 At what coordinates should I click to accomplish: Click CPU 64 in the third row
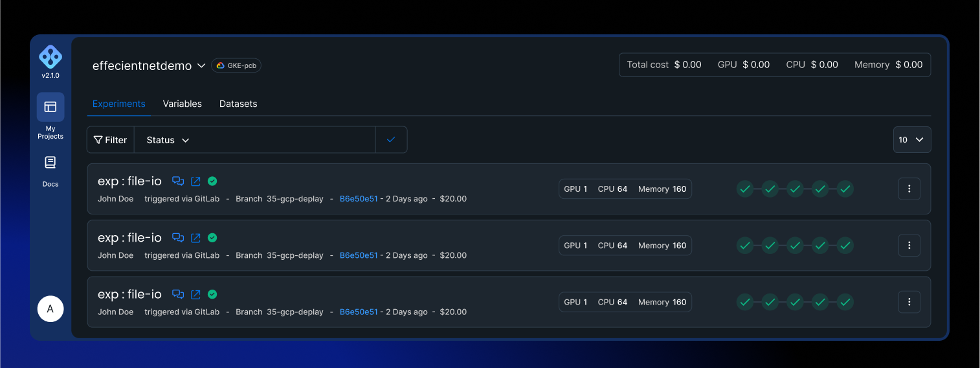(x=612, y=302)
